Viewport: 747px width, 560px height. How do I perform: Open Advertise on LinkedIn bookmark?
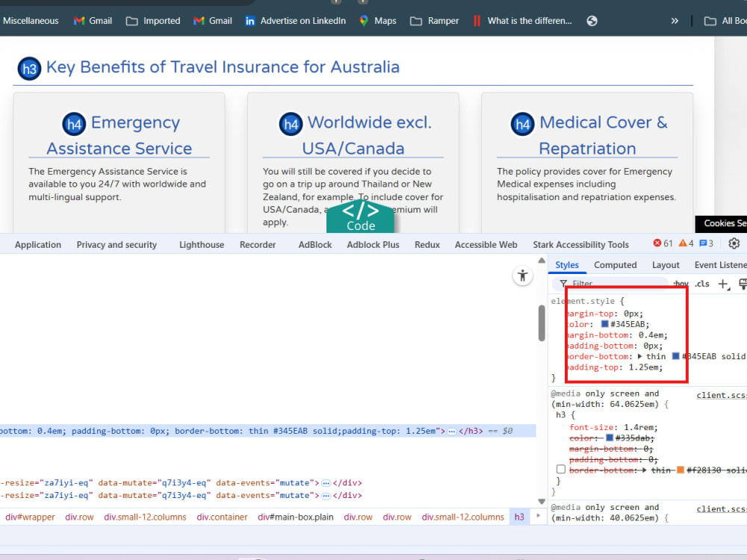click(295, 21)
